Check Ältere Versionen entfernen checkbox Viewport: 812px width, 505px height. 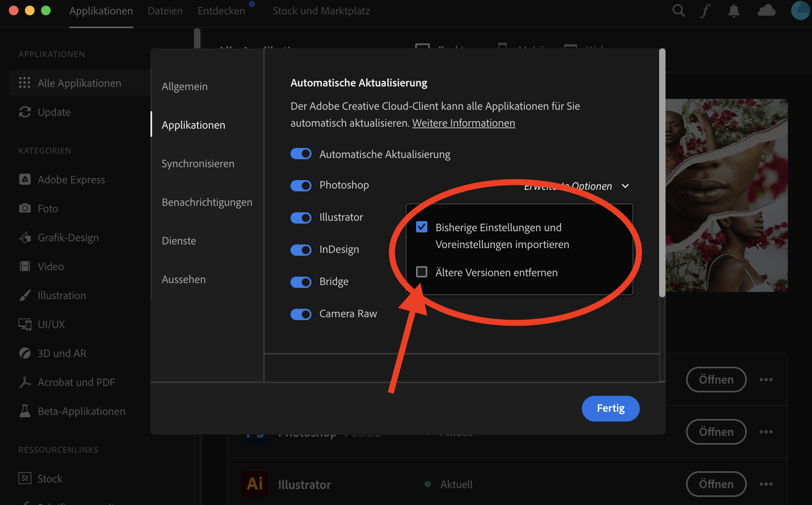pos(422,272)
